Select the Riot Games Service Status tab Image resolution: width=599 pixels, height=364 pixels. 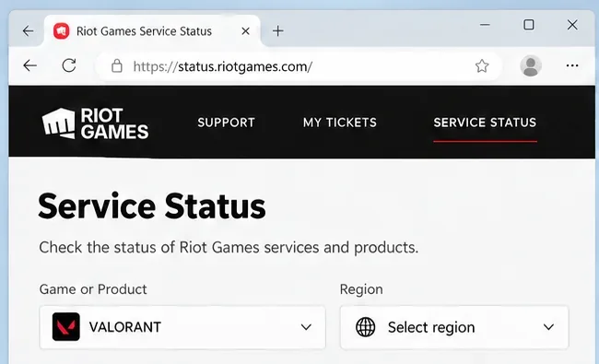point(152,31)
